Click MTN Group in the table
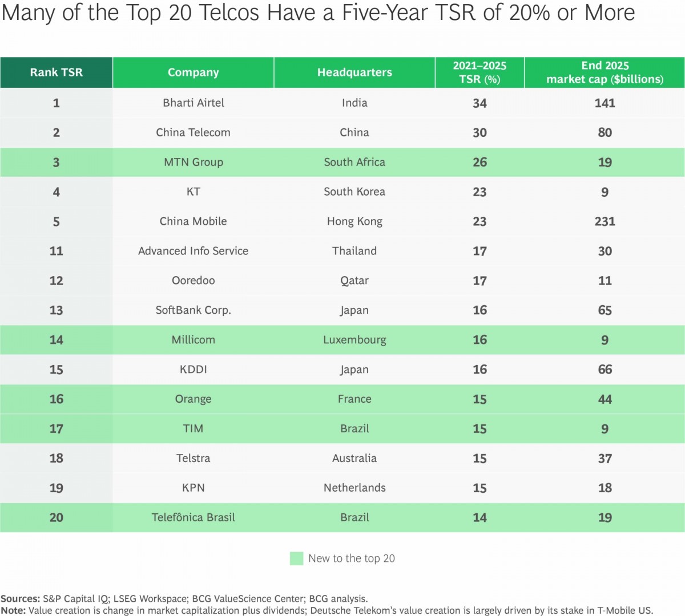The height and width of the screenshot is (616, 685). 193,162
